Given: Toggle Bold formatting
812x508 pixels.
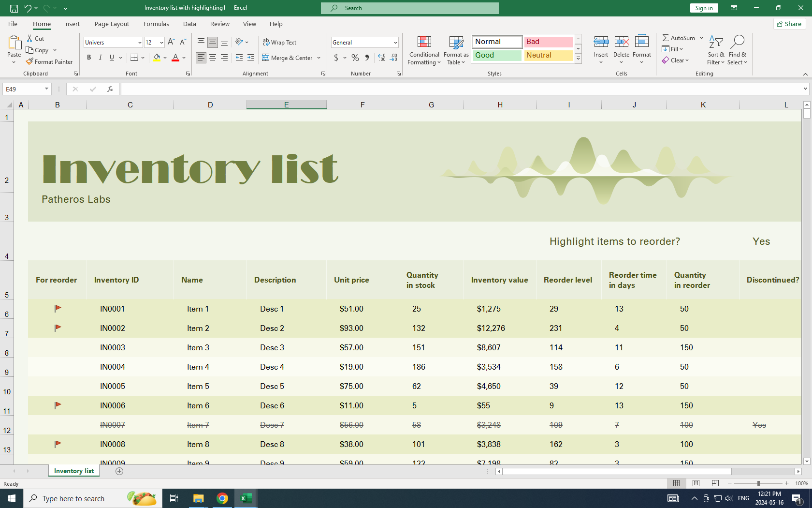Looking at the screenshot, I should coord(89,58).
